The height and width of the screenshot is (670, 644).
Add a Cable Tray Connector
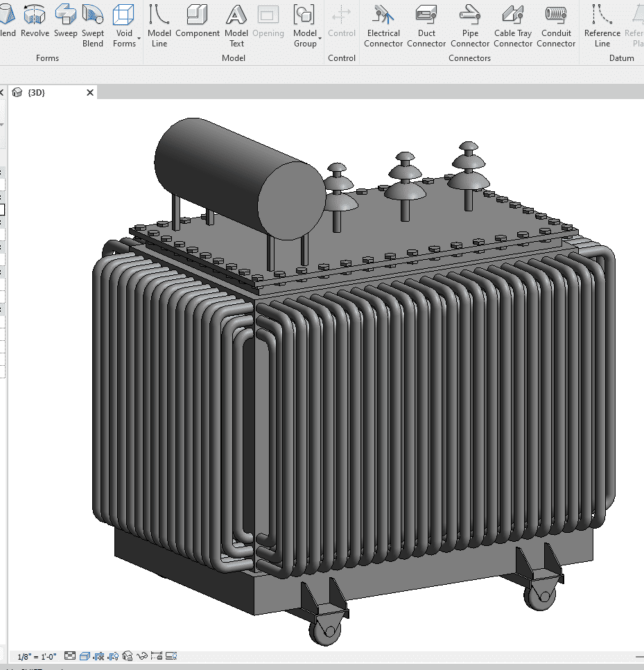coord(513,26)
